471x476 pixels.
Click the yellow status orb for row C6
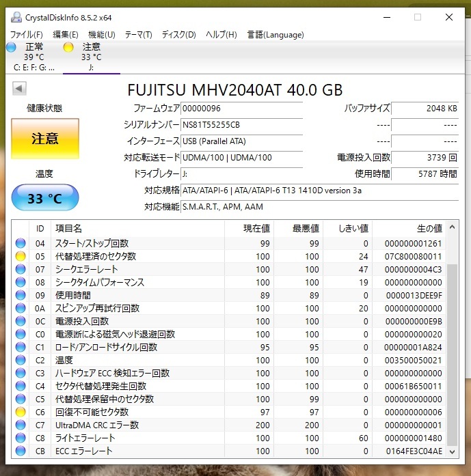pyautogui.click(x=21, y=412)
